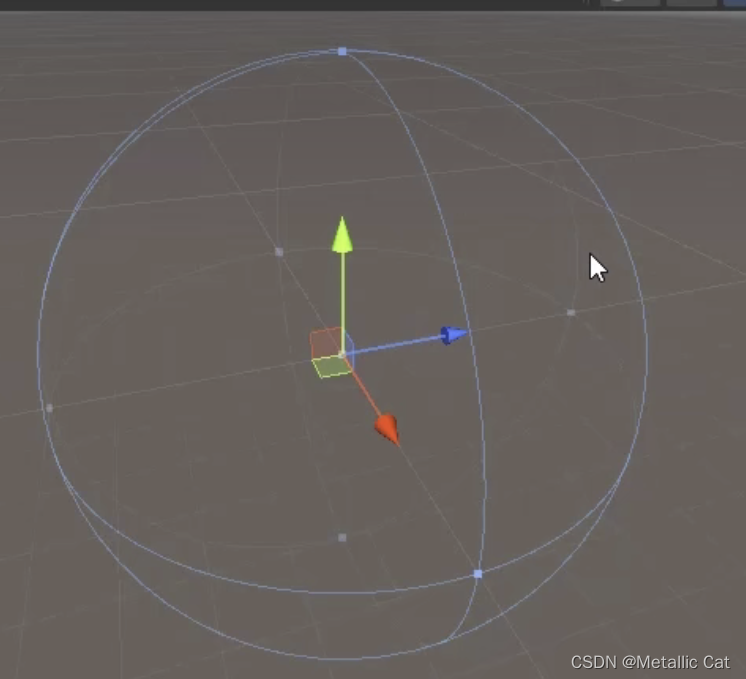This screenshot has width=746, height=679.
Task: Click the bright blue handle at sphere's lower front
Action: coord(478,574)
